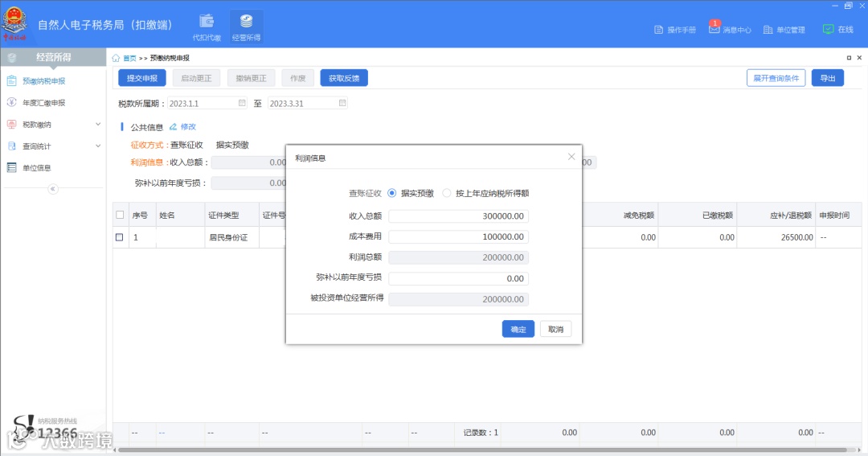Click the 启动更正 button
Screen dimensions: 868x456
tap(197, 78)
